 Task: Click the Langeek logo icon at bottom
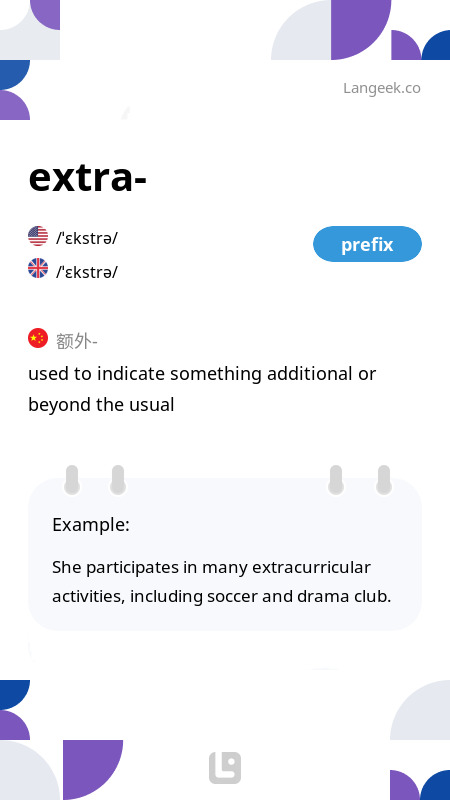[x=225, y=767]
